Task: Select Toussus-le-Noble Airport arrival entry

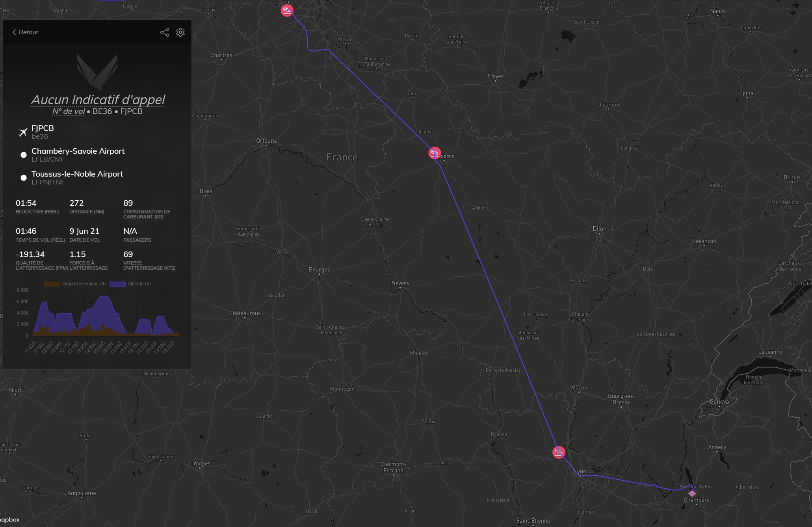Action: [77, 174]
